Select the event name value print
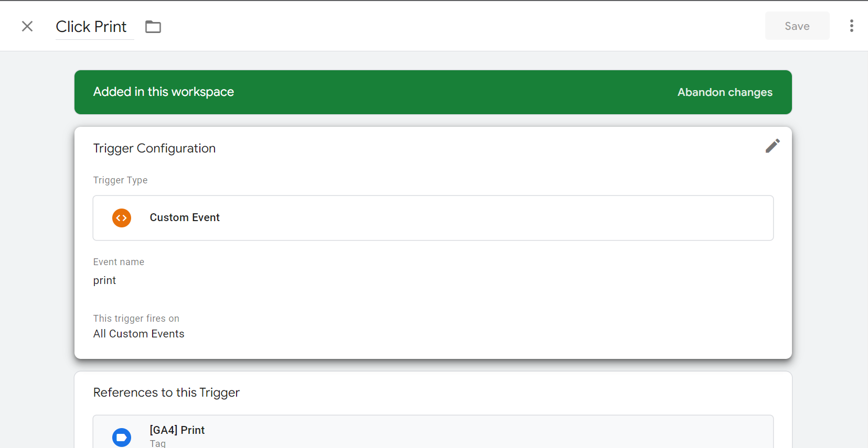This screenshot has height=448, width=868. [x=104, y=280]
